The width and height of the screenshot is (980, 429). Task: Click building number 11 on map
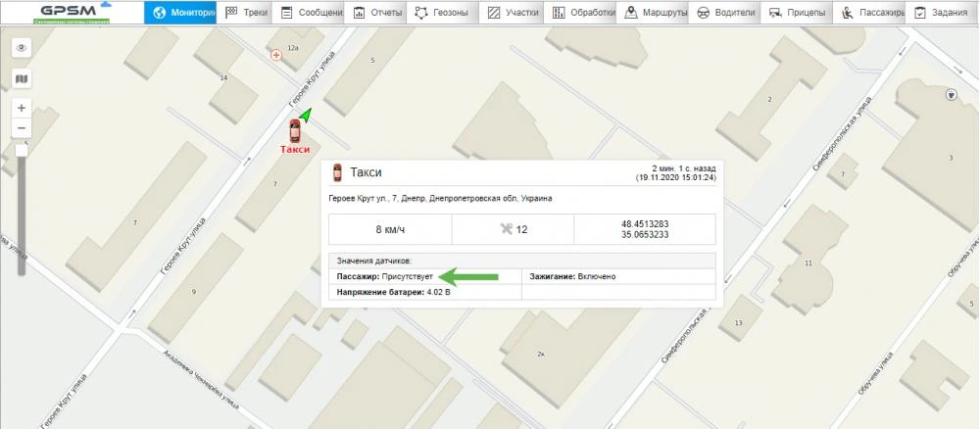tap(808, 263)
